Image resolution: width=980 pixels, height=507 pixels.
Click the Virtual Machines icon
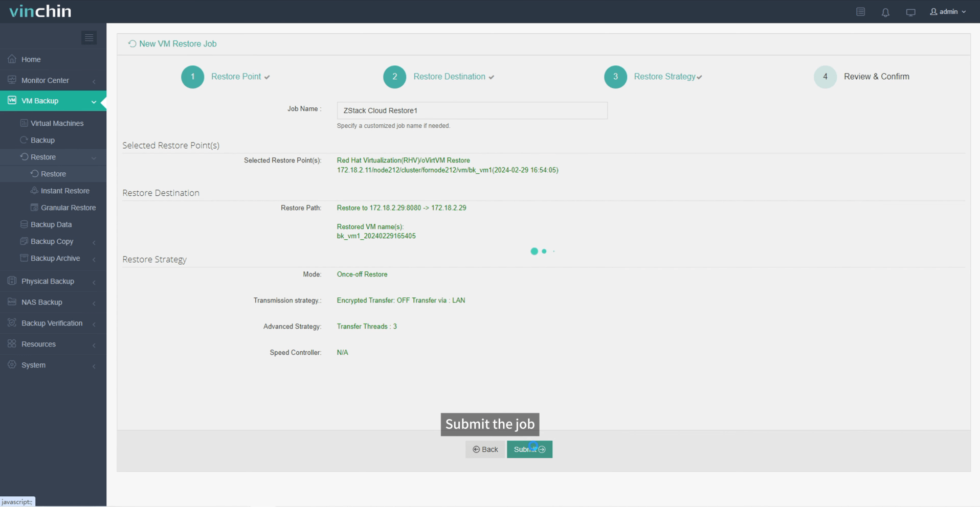24,123
